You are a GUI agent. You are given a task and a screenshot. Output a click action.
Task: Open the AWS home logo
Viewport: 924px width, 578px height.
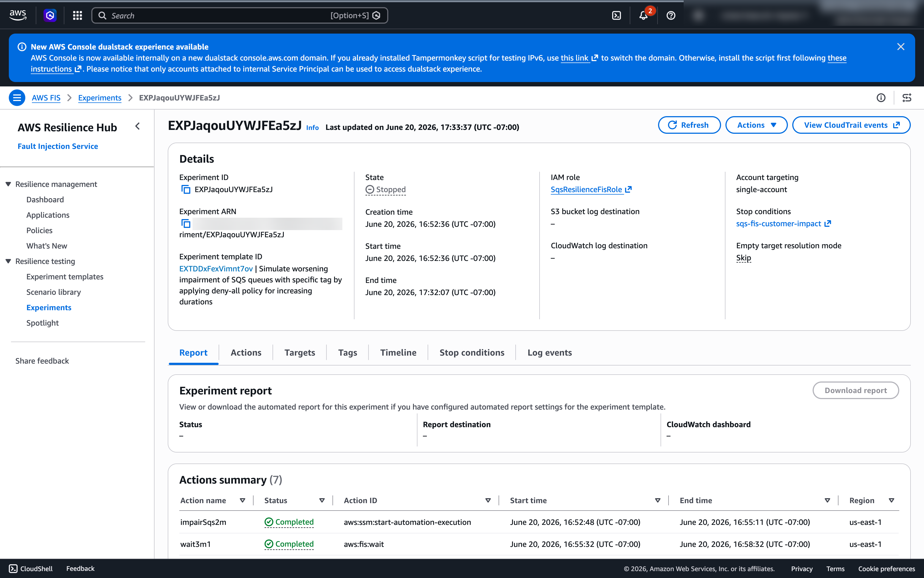(18, 15)
